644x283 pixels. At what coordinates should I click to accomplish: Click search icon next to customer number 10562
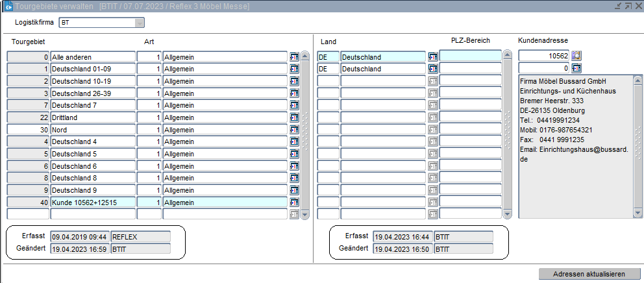[x=576, y=56]
